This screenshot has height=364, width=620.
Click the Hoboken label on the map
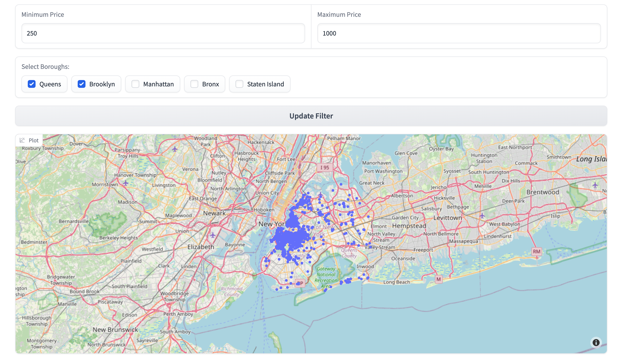264,210
